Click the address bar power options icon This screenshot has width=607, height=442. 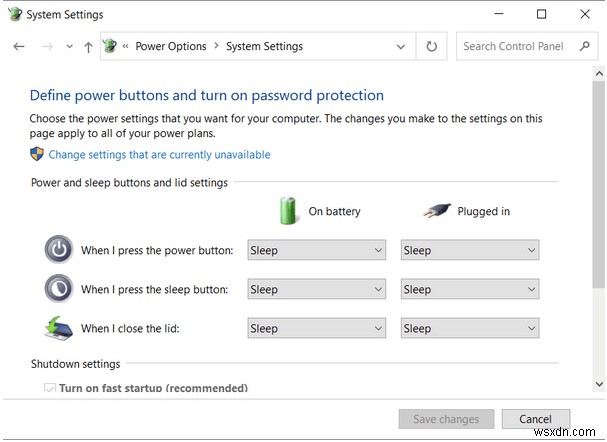pos(110,46)
